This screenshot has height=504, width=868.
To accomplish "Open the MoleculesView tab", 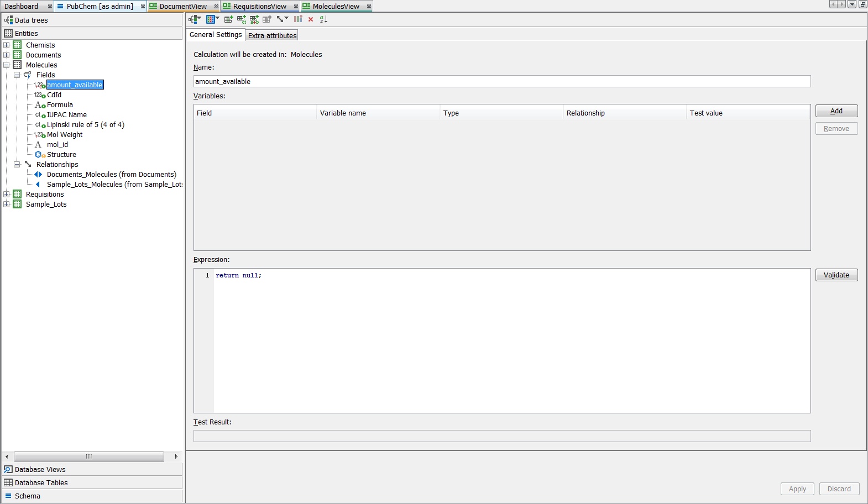I will click(x=336, y=7).
